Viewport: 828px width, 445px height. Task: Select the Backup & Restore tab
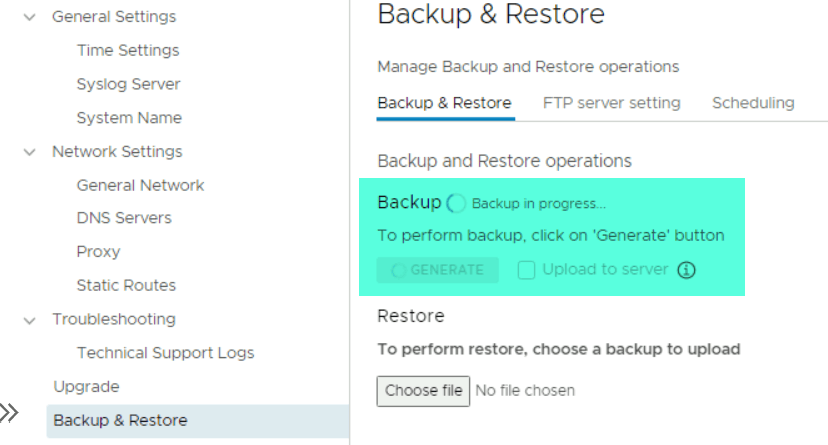pyautogui.click(x=444, y=103)
